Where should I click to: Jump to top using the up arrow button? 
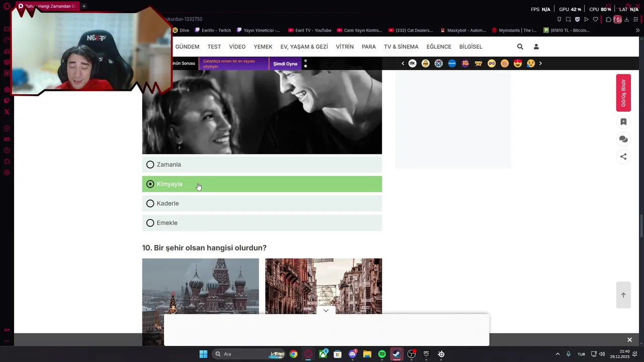(623, 295)
